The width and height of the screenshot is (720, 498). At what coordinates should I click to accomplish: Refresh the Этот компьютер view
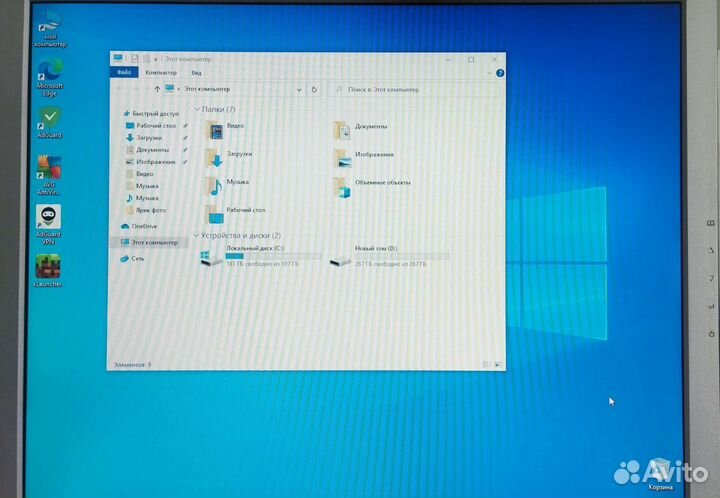tap(314, 90)
